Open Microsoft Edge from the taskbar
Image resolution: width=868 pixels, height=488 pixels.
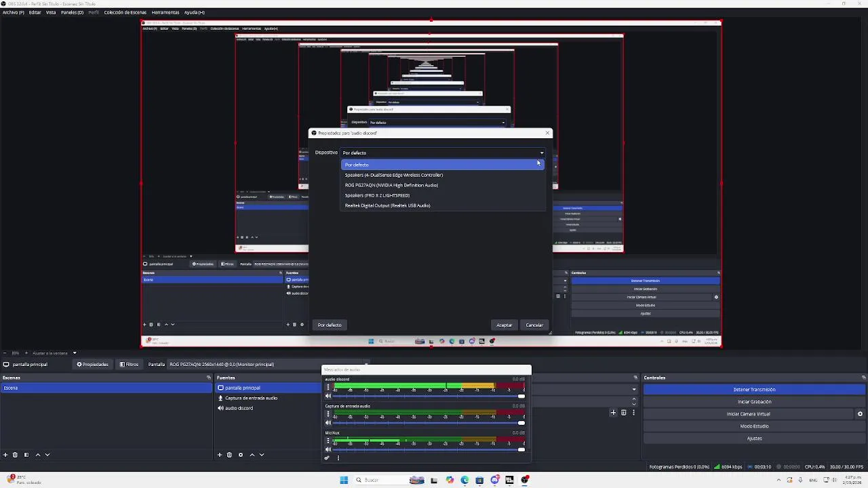[x=465, y=480]
